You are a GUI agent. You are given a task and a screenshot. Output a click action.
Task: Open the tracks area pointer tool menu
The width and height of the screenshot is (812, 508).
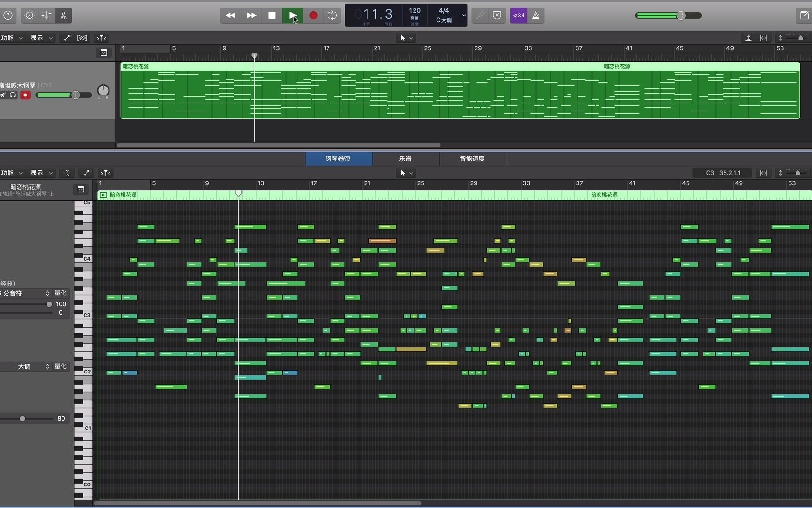(x=406, y=38)
